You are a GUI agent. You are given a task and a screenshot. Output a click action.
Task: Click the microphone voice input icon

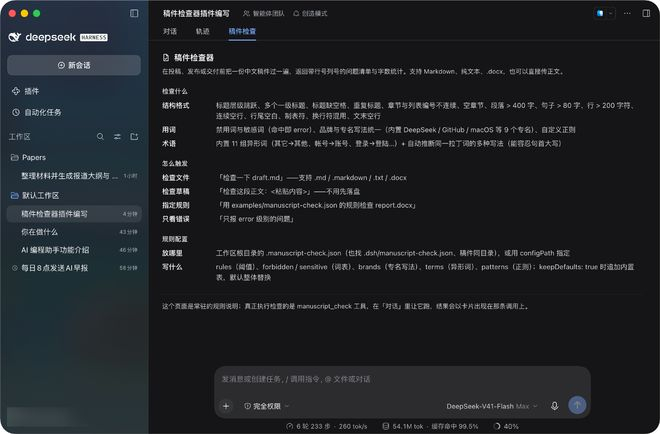point(555,406)
